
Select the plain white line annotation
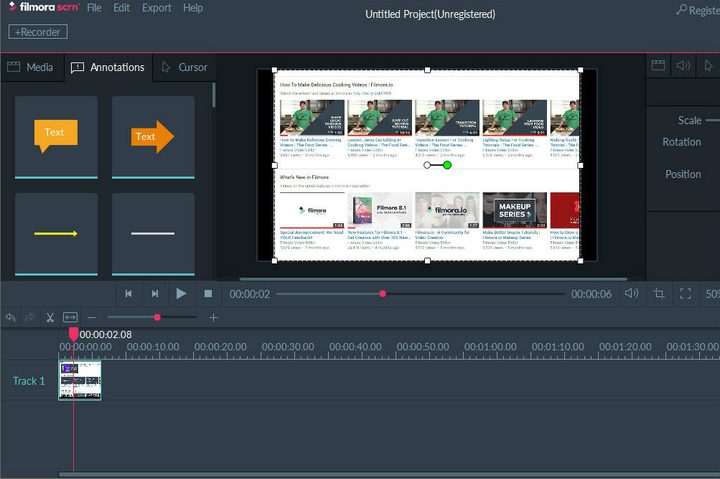153,234
